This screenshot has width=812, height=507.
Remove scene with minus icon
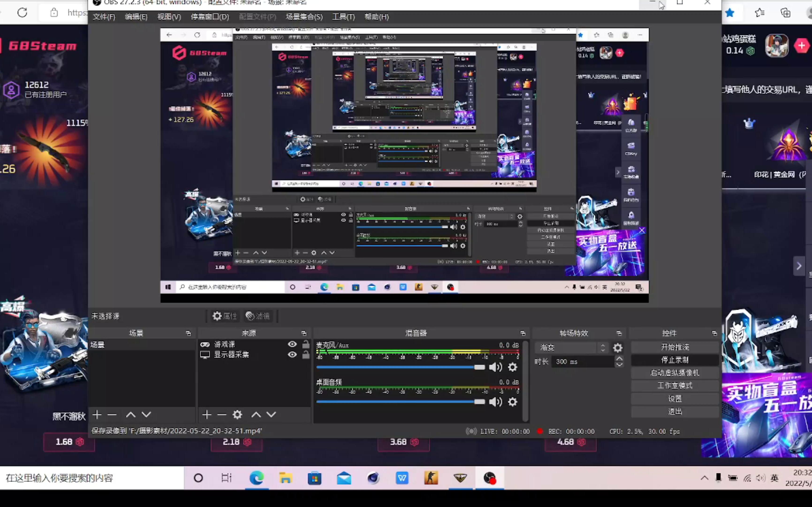(x=112, y=415)
